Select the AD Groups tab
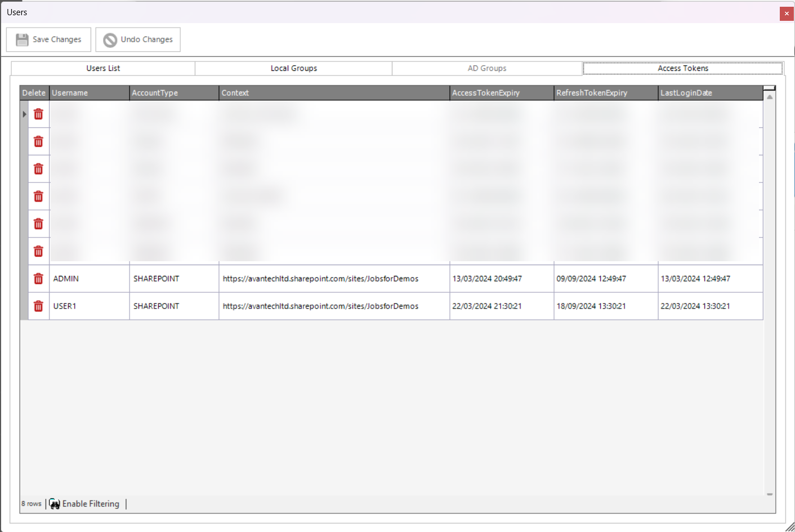The height and width of the screenshot is (532, 795). pos(487,68)
